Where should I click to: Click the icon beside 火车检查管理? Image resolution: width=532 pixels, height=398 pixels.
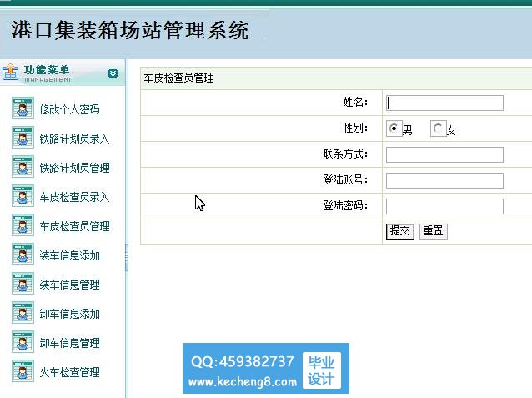(x=23, y=371)
